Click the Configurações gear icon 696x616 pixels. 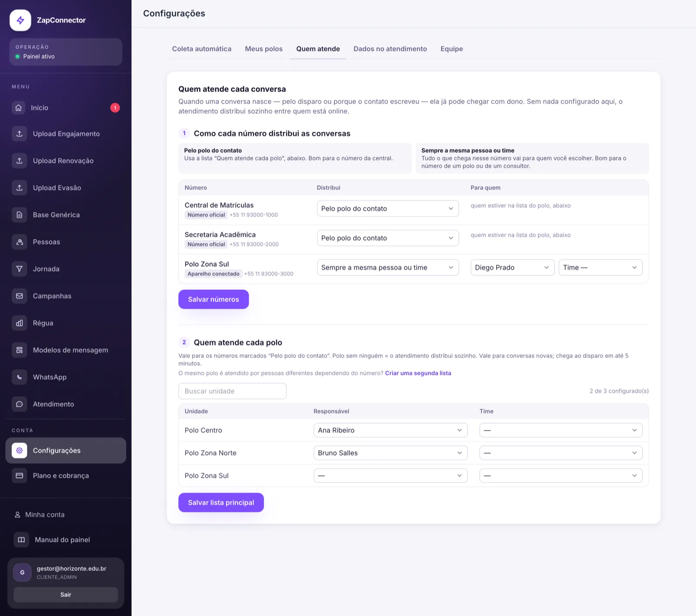point(20,450)
